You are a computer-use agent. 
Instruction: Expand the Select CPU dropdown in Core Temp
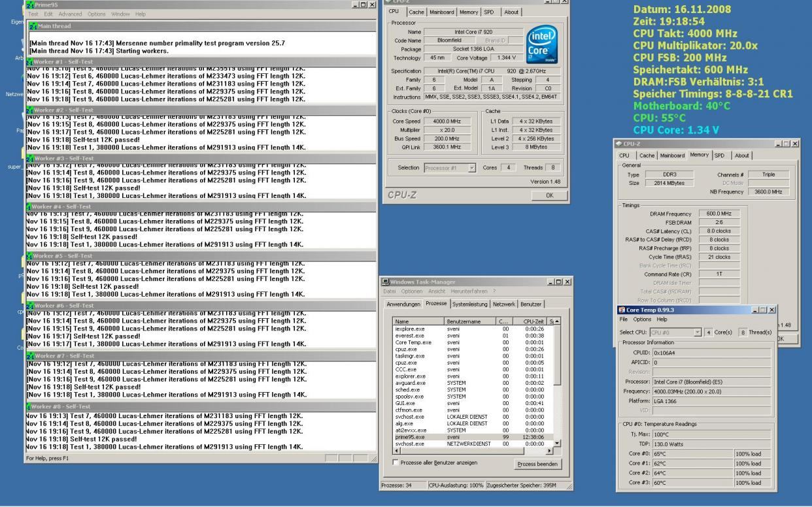698,332
